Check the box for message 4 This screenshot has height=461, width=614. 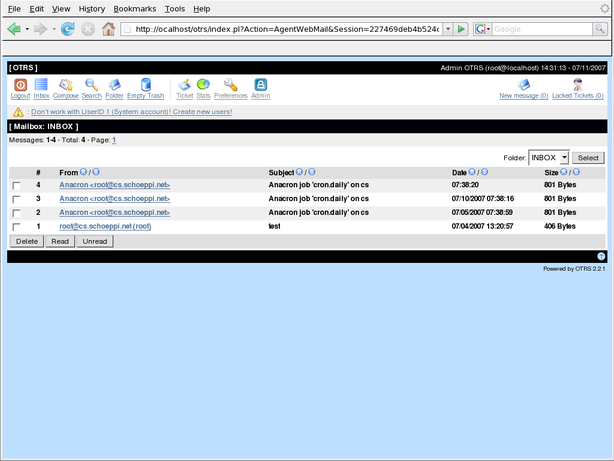pyautogui.click(x=16, y=185)
